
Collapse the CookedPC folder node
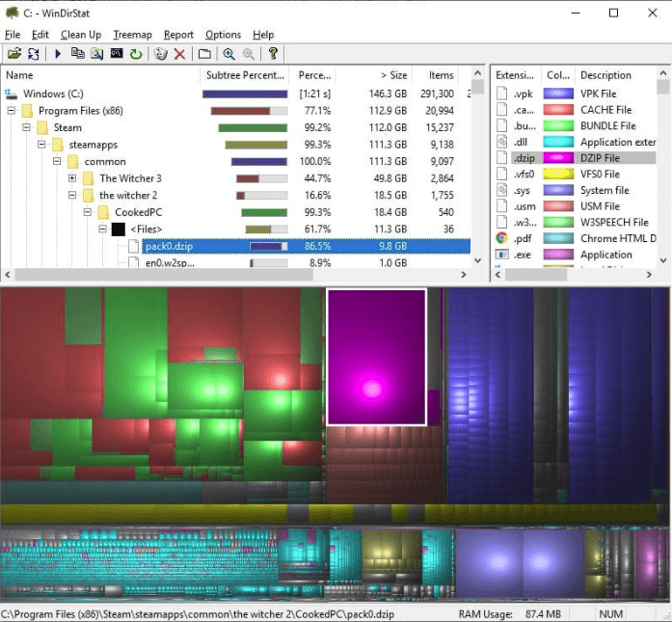(88, 212)
